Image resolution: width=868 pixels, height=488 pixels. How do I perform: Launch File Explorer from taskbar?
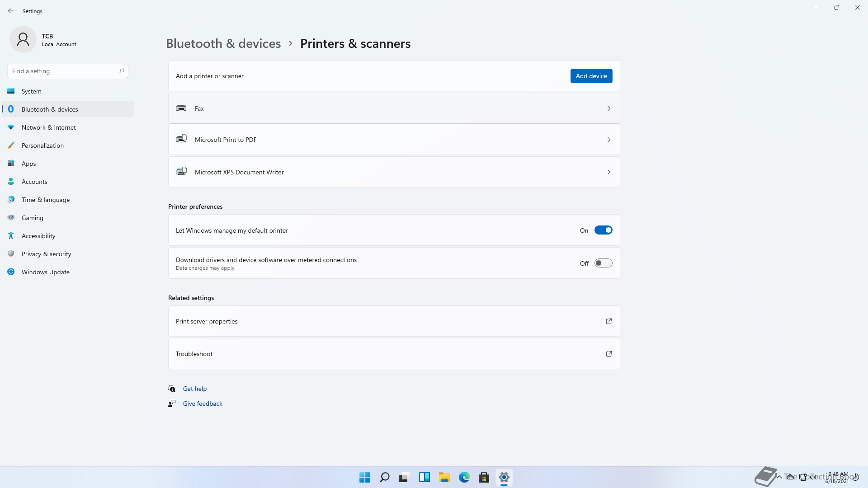(444, 478)
